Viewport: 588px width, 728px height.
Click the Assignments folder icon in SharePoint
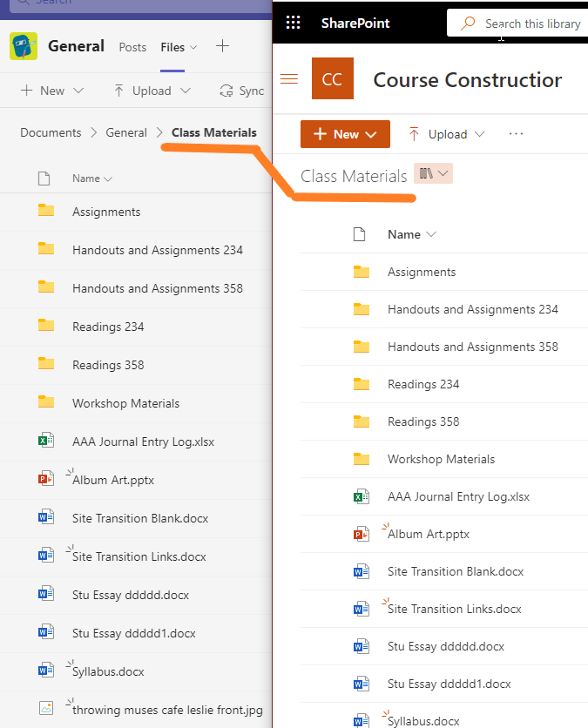click(x=362, y=272)
